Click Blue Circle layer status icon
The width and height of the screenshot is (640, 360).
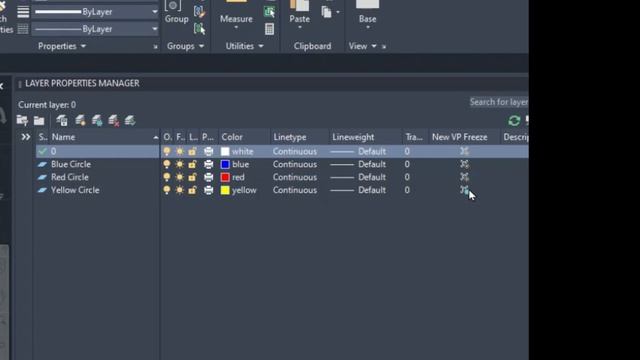point(42,164)
